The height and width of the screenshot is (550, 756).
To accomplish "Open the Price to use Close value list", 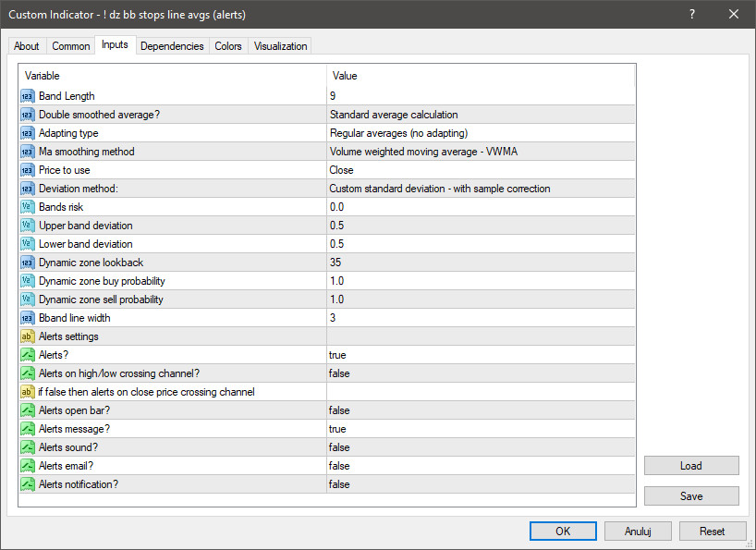I will click(x=481, y=170).
